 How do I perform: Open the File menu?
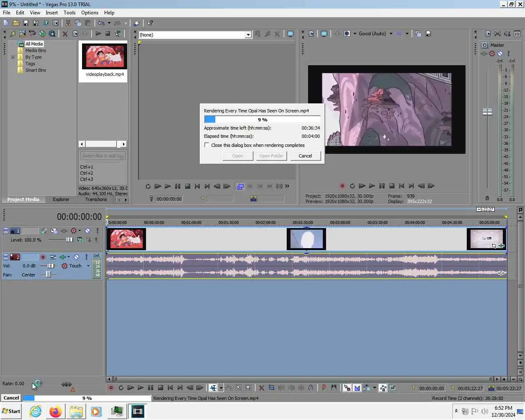[x=7, y=13]
